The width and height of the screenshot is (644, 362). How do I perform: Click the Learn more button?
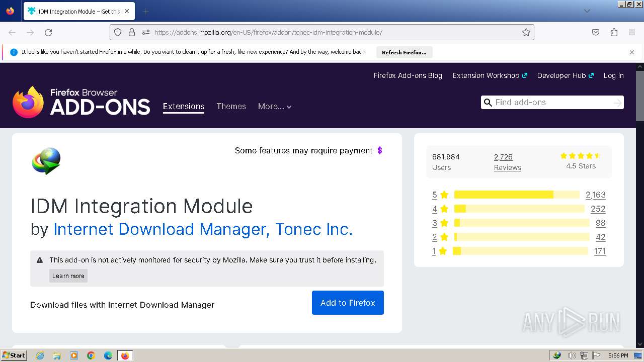click(x=68, y=276)
